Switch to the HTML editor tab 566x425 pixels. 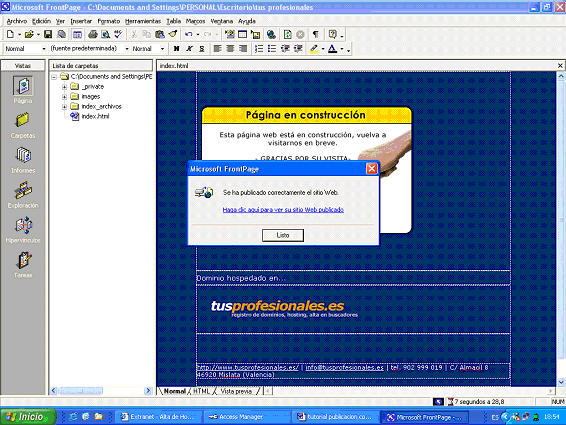[201, 391]
